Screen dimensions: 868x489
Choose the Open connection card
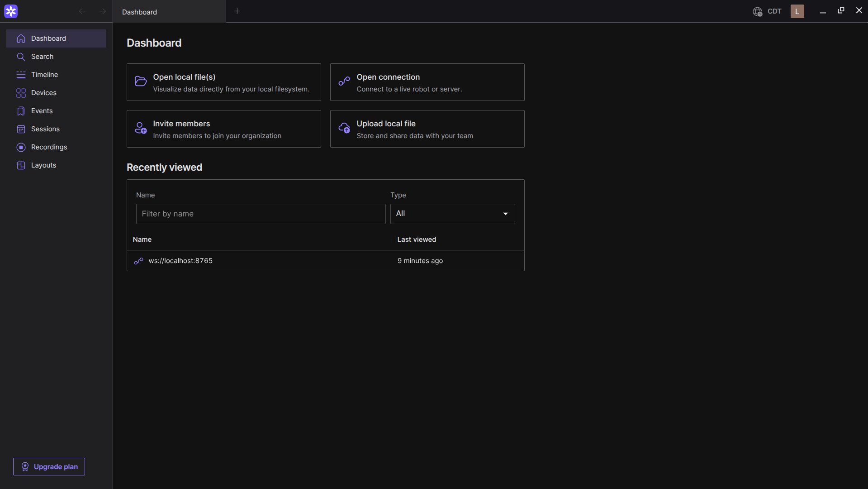click(x=427, y=82)
